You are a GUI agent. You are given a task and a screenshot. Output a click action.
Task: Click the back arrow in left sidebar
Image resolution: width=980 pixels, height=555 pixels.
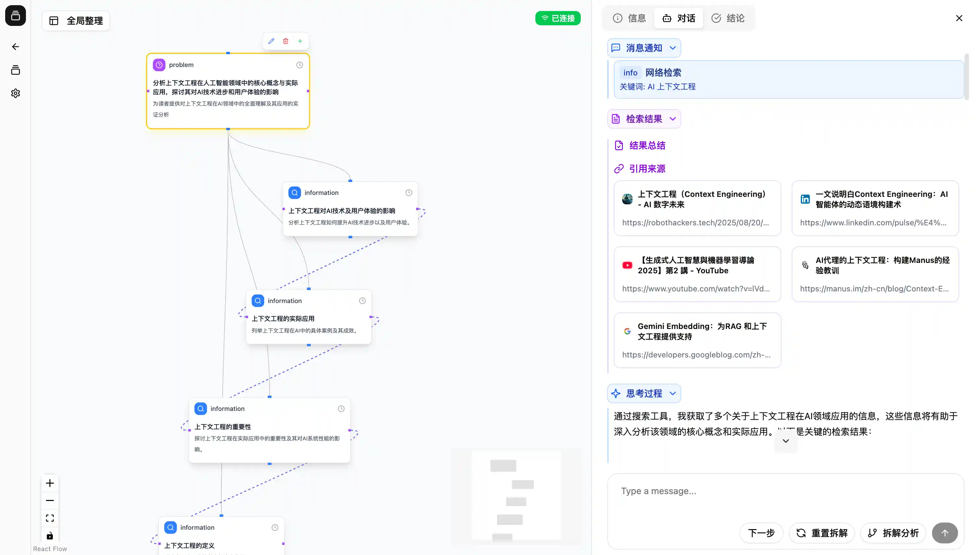[x=15, y=47]
